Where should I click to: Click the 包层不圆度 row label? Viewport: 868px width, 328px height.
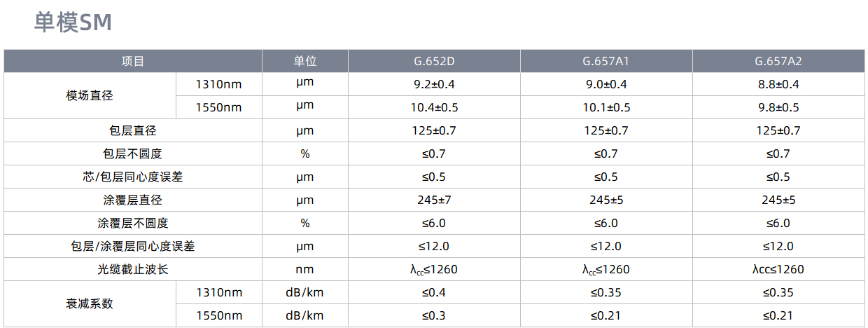point(133,153)
